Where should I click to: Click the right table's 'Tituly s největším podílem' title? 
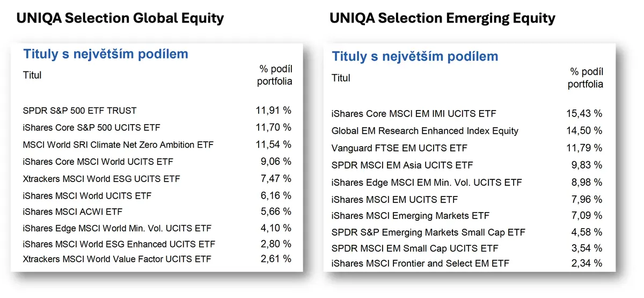point(415,56)
